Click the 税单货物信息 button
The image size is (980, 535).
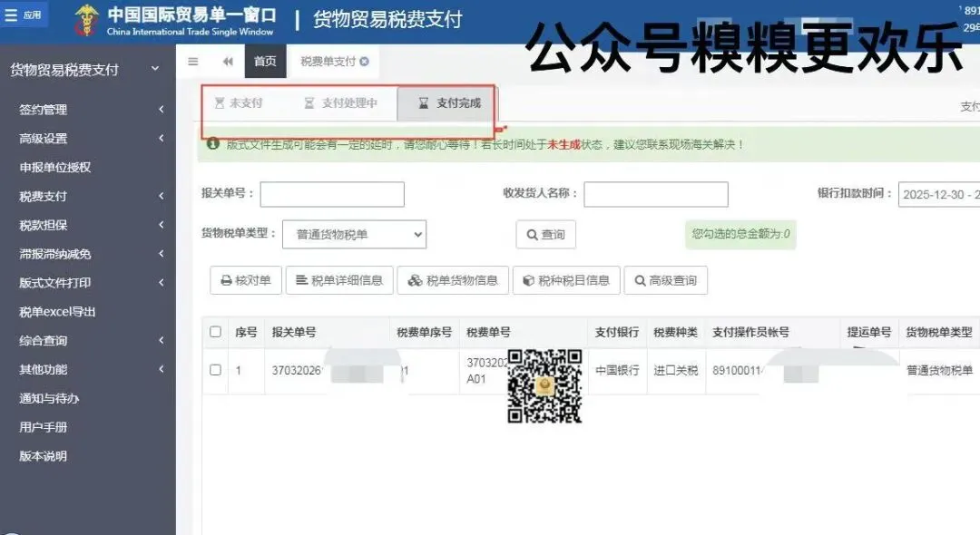point(453,280)
